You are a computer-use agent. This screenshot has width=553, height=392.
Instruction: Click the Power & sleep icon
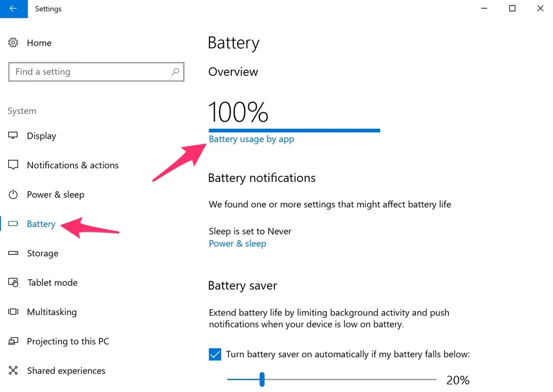pyautogui.click(x=13, y=195)
